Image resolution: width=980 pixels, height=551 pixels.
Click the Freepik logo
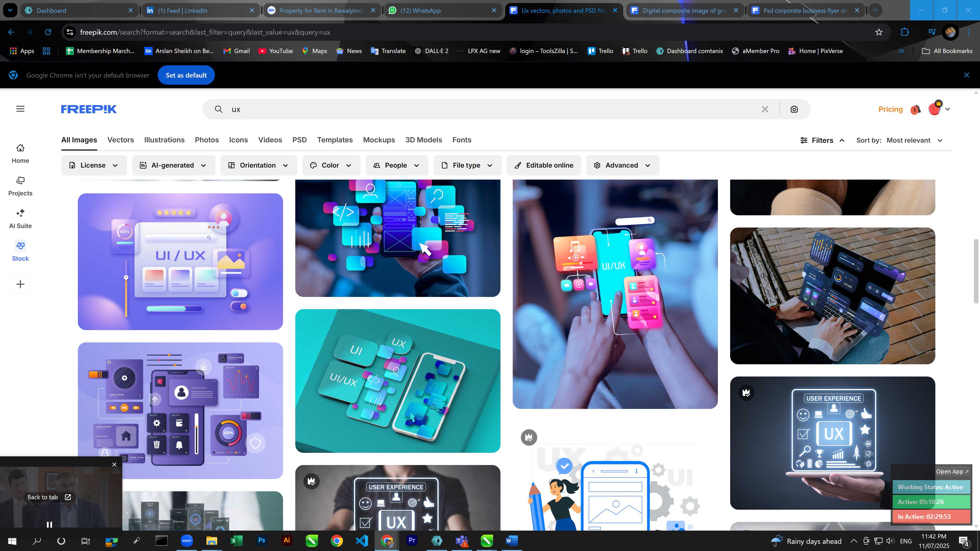(x=89, y=109)
